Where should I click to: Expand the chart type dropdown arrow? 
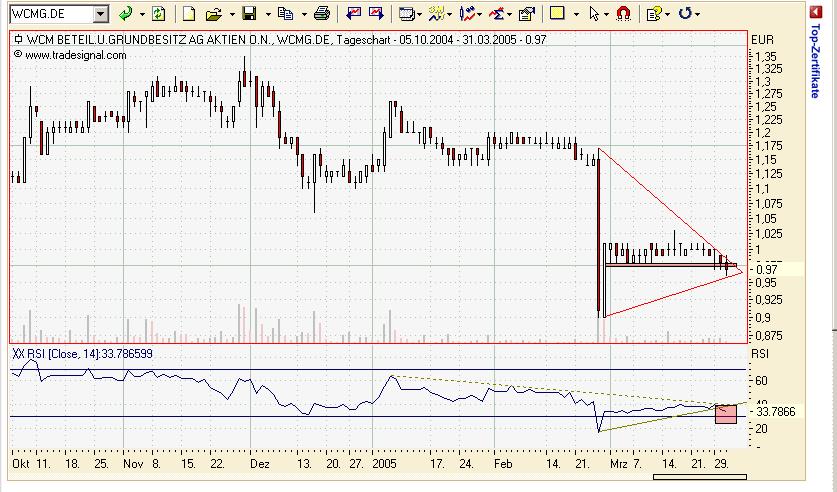[x=480, y=14]
